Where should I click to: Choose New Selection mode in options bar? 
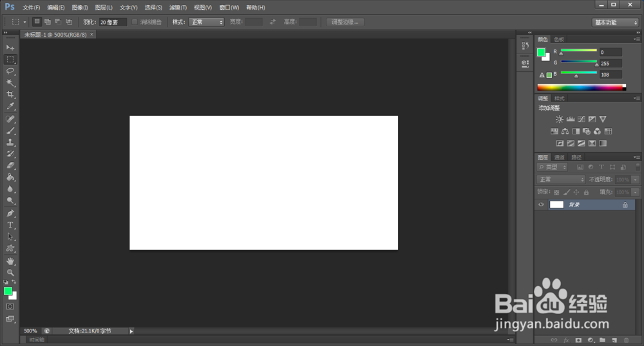[37, 22]
